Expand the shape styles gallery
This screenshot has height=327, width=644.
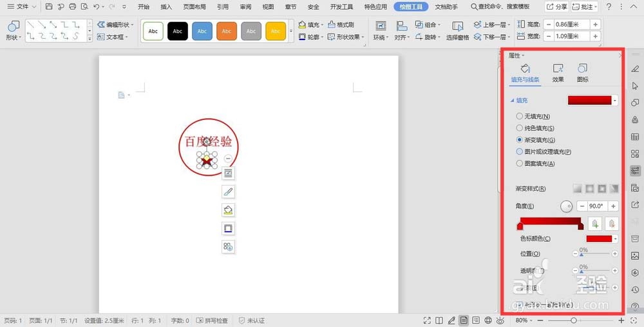291,31
